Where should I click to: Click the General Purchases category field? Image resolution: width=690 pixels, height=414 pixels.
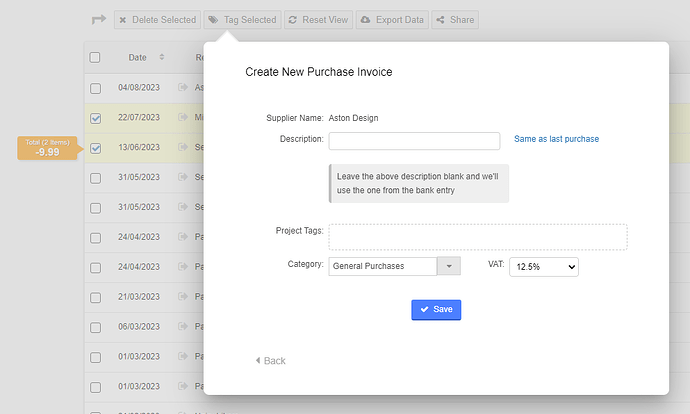click(x=382, y=266)
